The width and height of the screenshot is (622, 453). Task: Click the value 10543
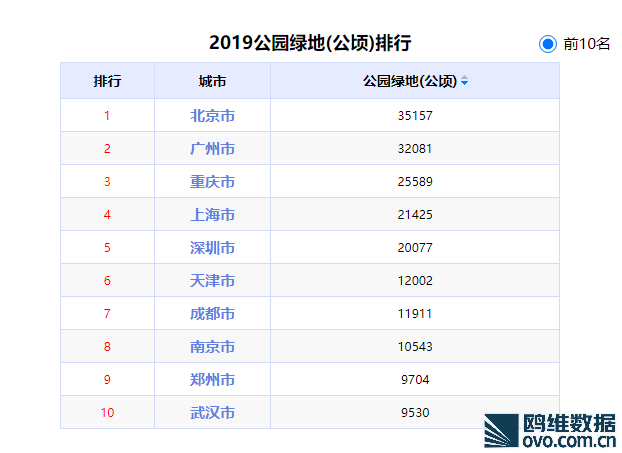tap(415, 347)
